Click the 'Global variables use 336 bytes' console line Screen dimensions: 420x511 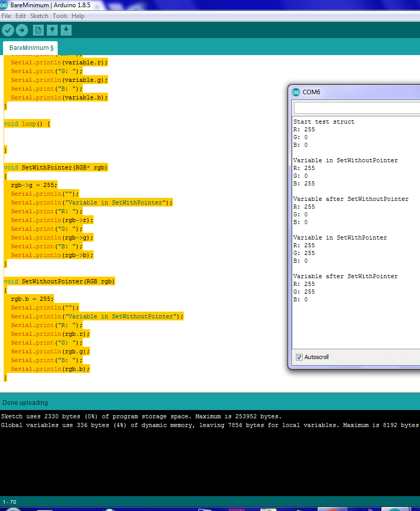click(209, 425)
